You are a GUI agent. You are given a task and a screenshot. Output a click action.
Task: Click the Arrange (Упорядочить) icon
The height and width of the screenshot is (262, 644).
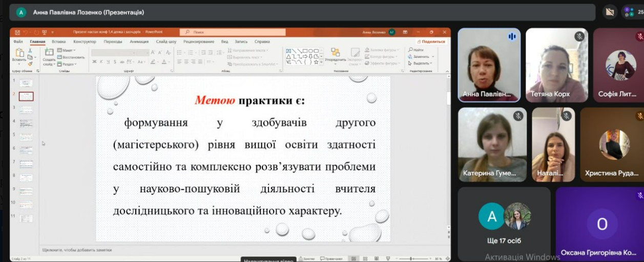coord(336,53)
